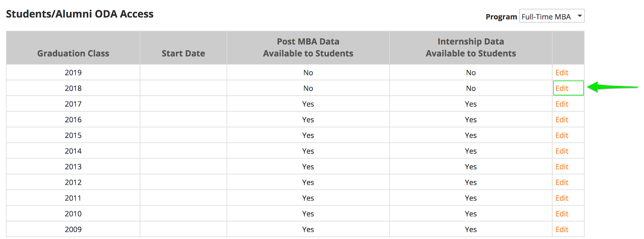Edit access settings for class 2013
The width and height of the screenshot is (644, 239).
point(561,167)
